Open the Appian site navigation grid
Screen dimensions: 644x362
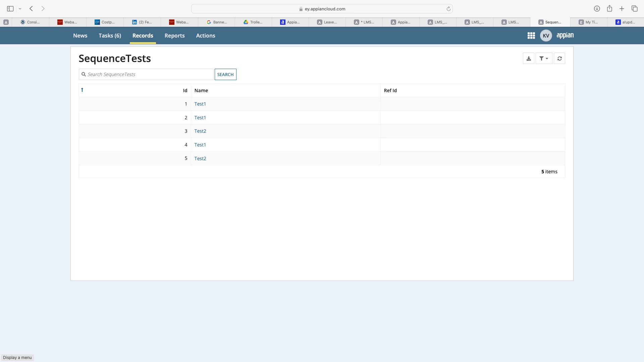pos(531,36)
